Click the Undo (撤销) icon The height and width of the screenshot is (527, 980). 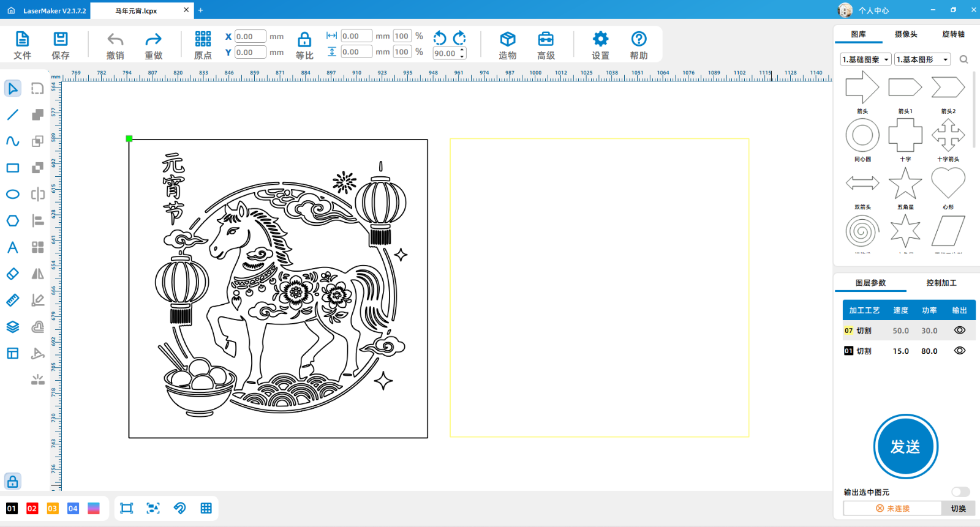115,40
